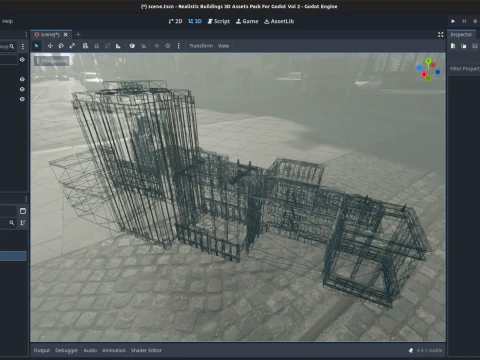Toggle the FileSystem split mode panel icon
Viewport: 480px width, 360px height.
23,211
